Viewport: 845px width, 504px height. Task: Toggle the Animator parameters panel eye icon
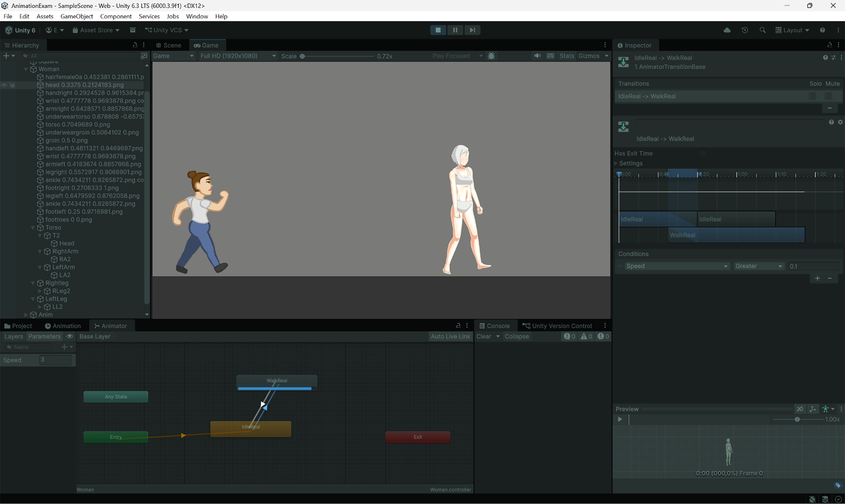(x=69, y=336)
